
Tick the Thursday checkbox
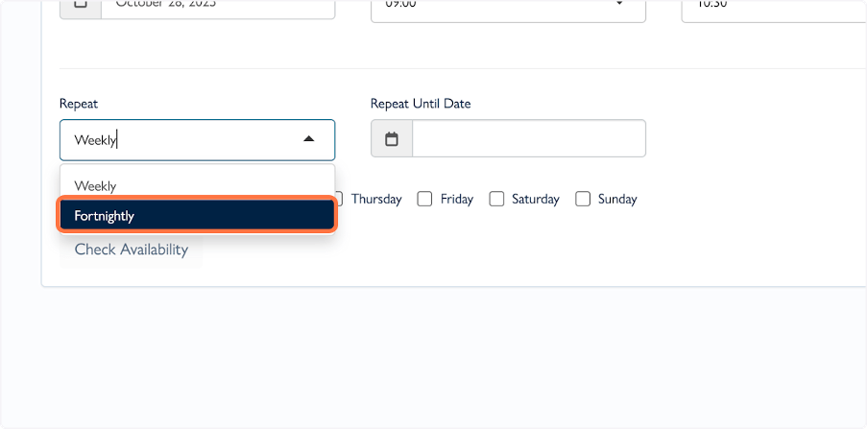338,200
